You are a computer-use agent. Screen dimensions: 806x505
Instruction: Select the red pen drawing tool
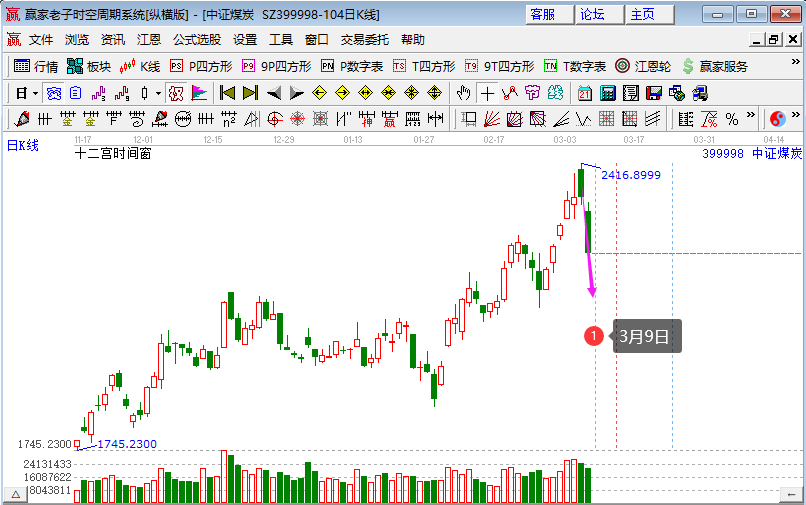(22, 119)
